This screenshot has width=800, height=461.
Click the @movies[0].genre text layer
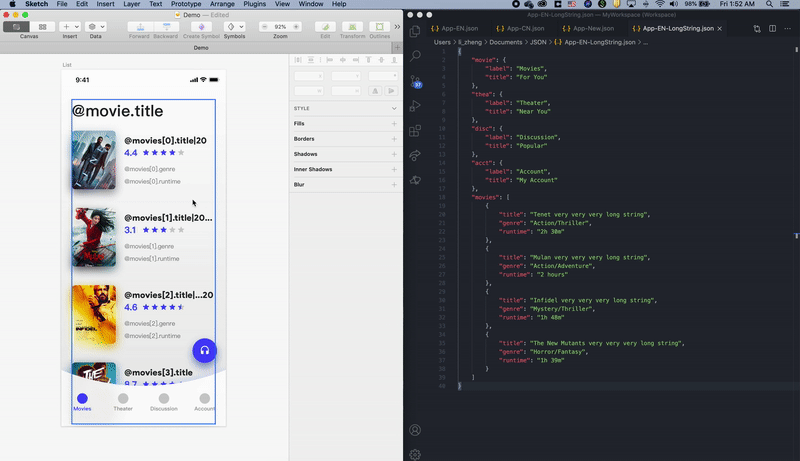point(149,169)
